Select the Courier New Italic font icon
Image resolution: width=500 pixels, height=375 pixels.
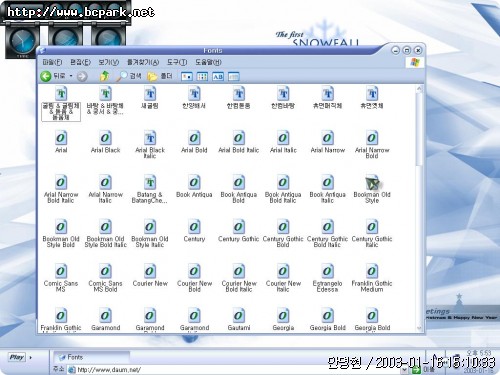[283, 271]
